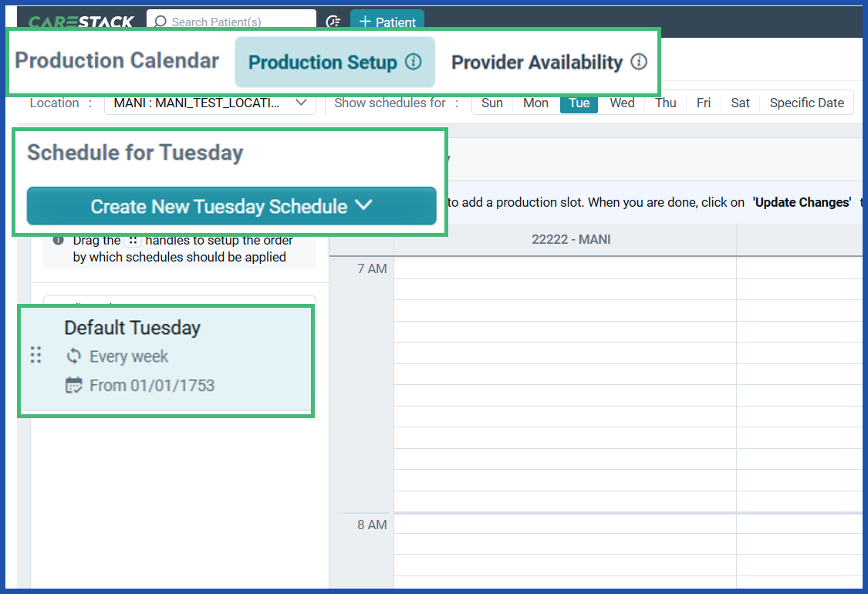Open the quick actions icon beside search bar

(333, 22)
